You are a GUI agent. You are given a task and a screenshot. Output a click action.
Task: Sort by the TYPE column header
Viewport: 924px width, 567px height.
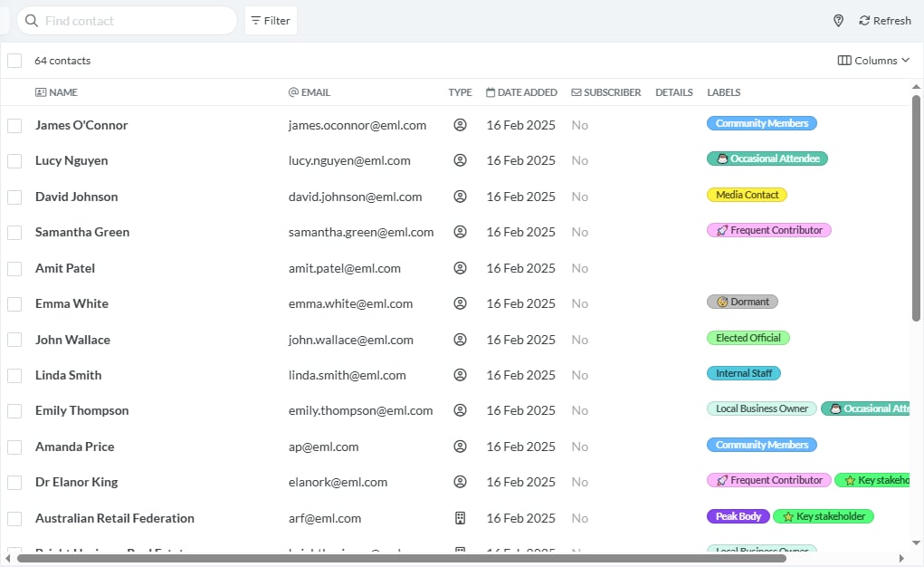click(461, 92)
